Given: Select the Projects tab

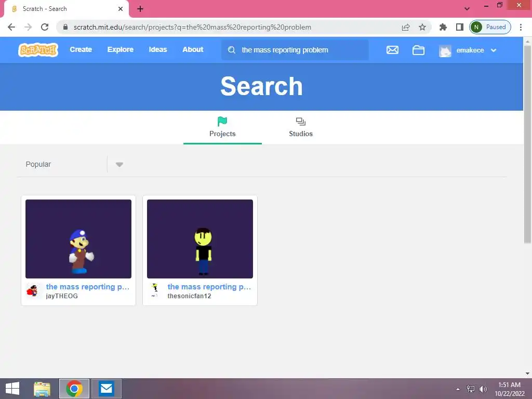Looking at the screenshot, I should click(x=222, y=128).
